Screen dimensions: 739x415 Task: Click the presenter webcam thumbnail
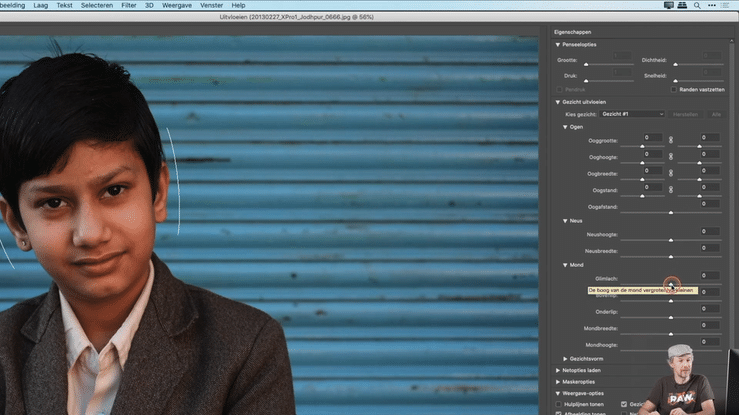click(x=680, y=379)
